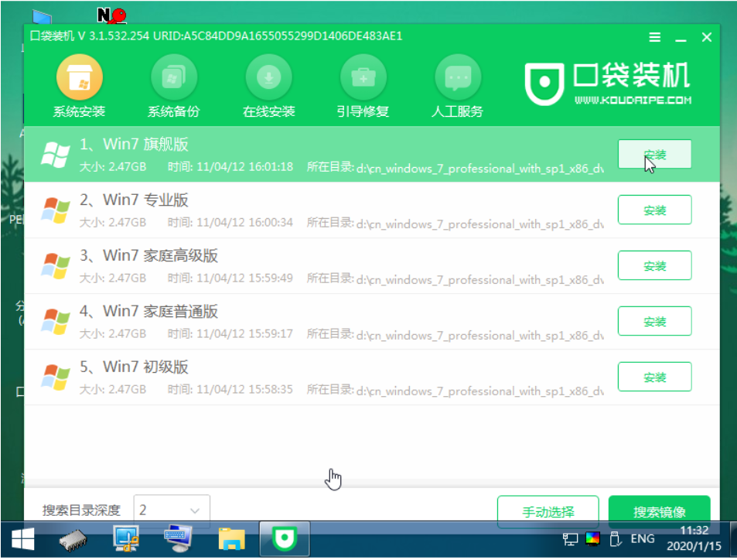Screen dimensions: 737x560
Task: Click the 大小 2.47GB of Win7 专业版
Action: click(113, 223)
